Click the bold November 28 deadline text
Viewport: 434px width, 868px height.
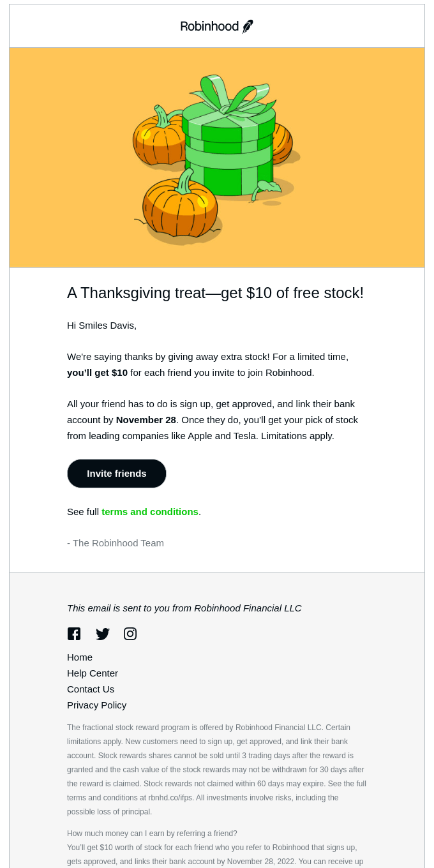[x=146, y=420]
